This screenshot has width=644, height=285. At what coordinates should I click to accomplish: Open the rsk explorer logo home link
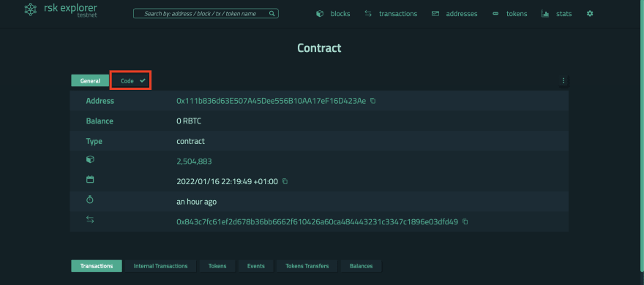[61, 9]
